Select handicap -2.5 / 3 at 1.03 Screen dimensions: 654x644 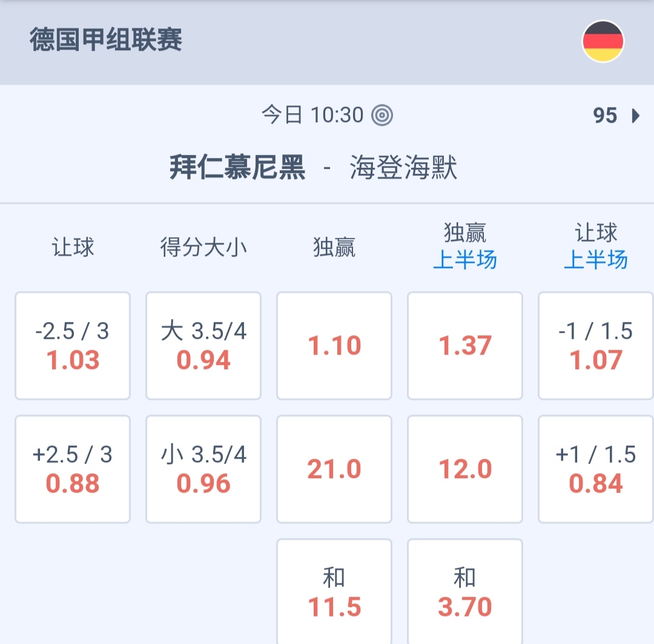pos(73,346)
